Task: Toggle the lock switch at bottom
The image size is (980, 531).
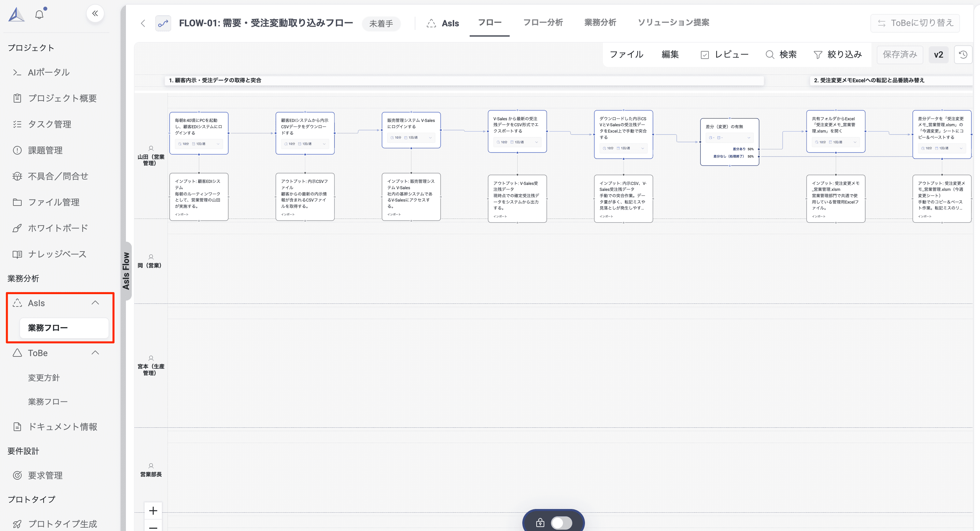Action: coord(561,523)
